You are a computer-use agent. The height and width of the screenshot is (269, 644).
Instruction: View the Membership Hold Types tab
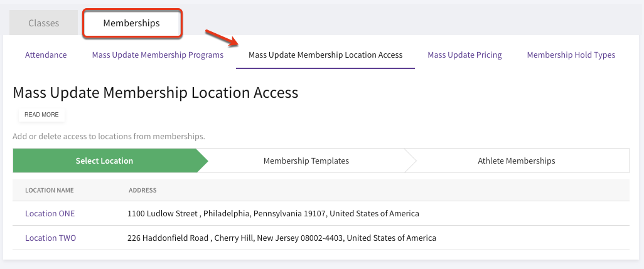click(x=571, y=55)
